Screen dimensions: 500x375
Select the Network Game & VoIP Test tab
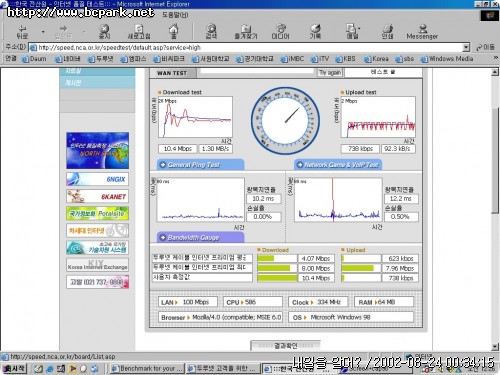pyautogui.click(x=338, y=165)
